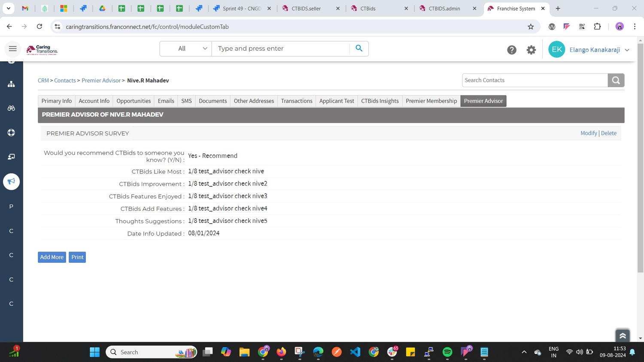Open the browser tab list dropdown arrow
Viewport: 644px width, 362px height.
pos(8,8)
